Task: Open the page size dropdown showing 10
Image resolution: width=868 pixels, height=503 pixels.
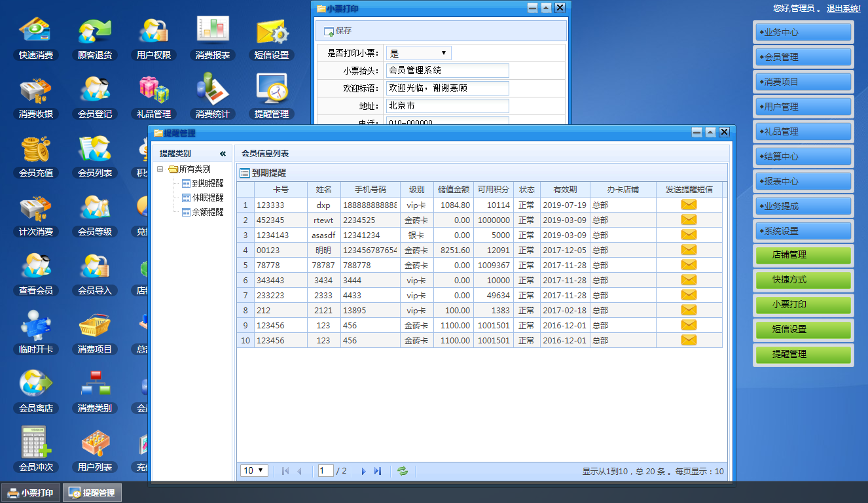Action: [x=254, y=470]
